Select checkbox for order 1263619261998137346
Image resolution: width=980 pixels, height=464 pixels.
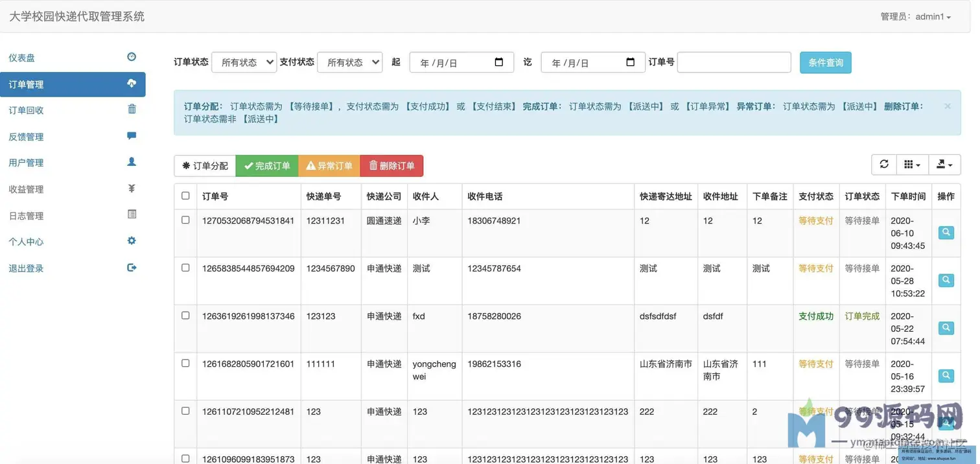[186, 316]
